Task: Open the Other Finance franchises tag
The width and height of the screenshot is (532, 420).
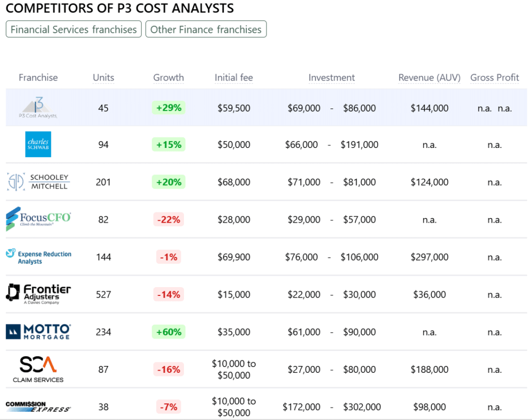Action: point(206,30)
